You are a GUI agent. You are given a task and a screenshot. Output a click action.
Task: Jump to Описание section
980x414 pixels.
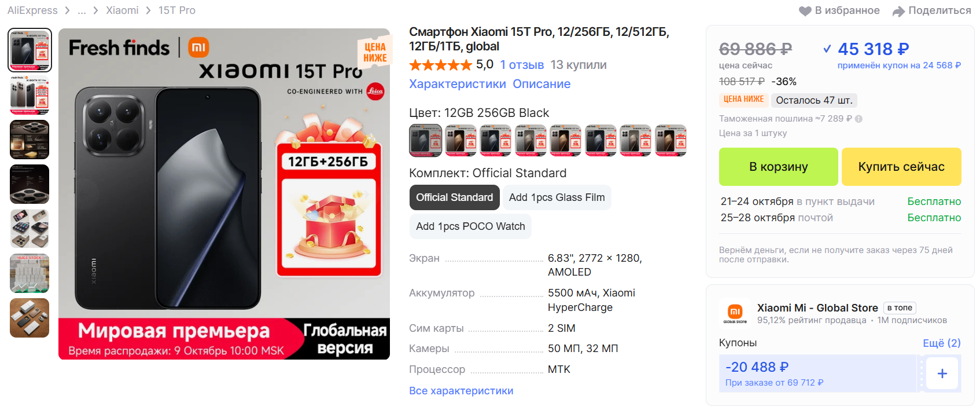coord(541,84)
